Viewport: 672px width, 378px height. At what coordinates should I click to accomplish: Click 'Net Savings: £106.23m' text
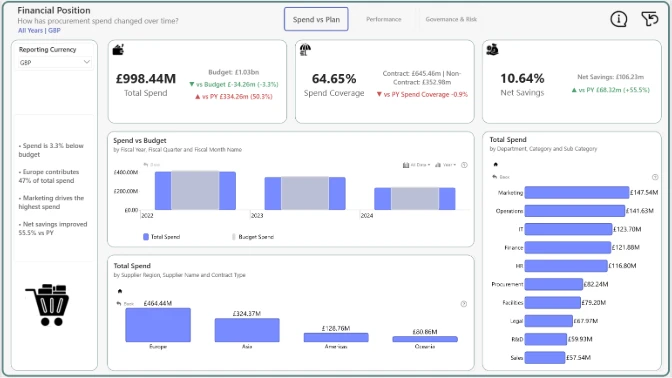pos(610,77)
